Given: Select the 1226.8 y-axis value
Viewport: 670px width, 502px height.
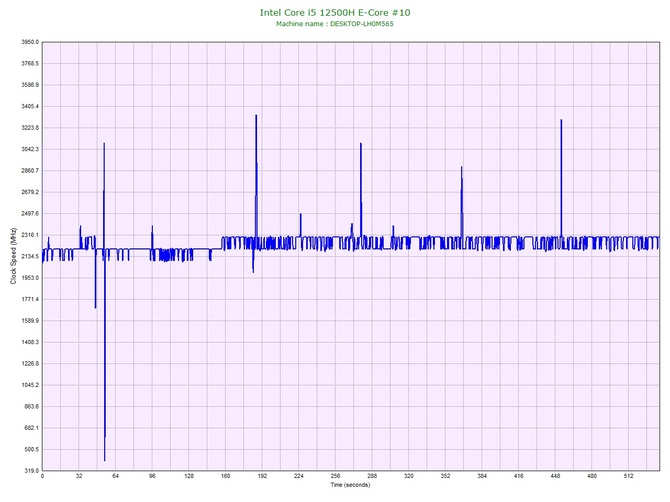Looking at the screenshot, I should click(x=30, y=364).
